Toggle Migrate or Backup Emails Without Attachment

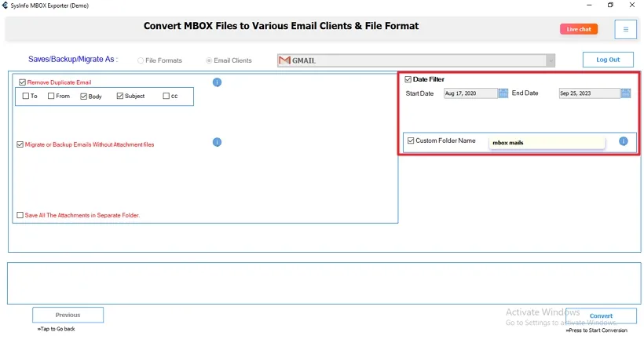pyautogui.click(x=20, y=144)
